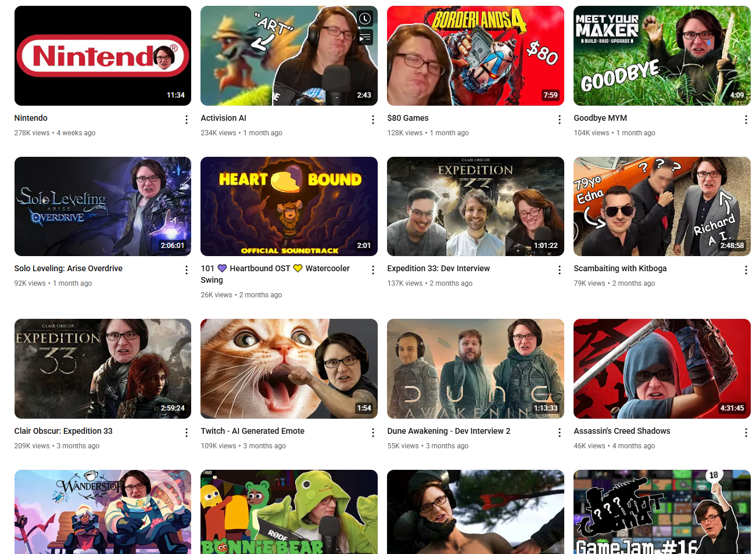Image resolution: width=756 pixels, height=554 pixels.
Task: Click the '92K views • 1 month ago' text
Action: coord(53,283)
